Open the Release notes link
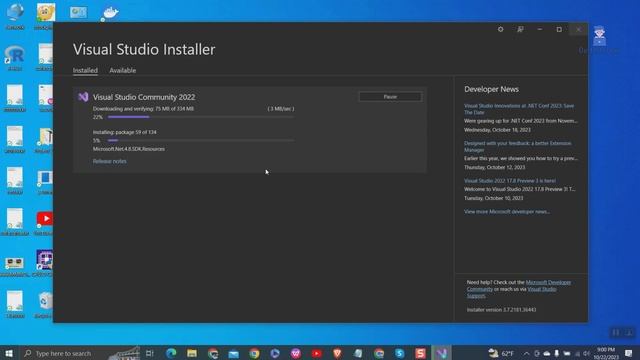This screenshot has width=640, height=360. (109, 161)
